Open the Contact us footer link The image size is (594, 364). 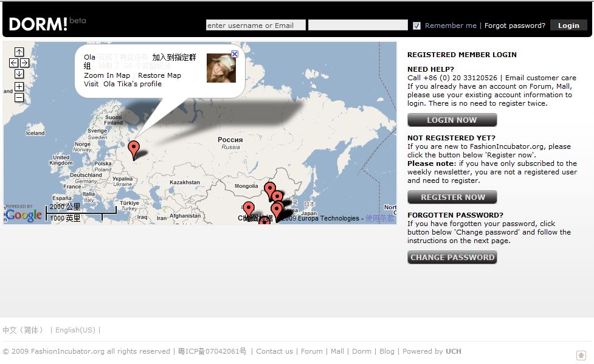click(x=274, y=351)
